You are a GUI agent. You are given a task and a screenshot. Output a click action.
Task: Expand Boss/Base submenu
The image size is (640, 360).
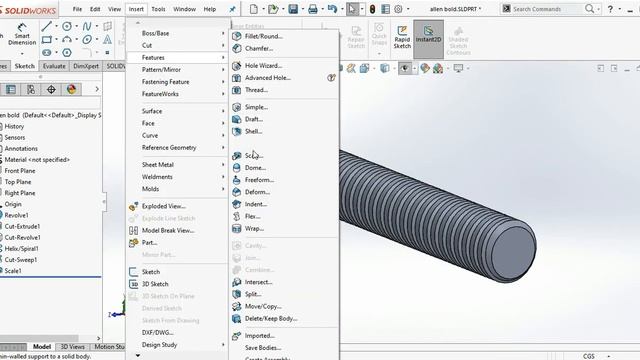(177, 33)
